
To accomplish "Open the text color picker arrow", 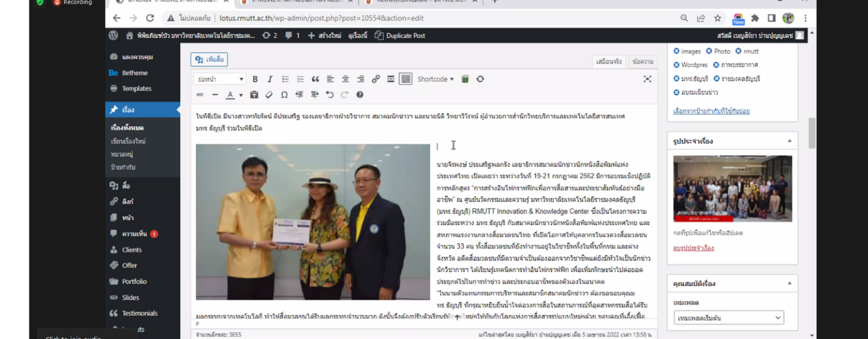I will pos(241,95).
